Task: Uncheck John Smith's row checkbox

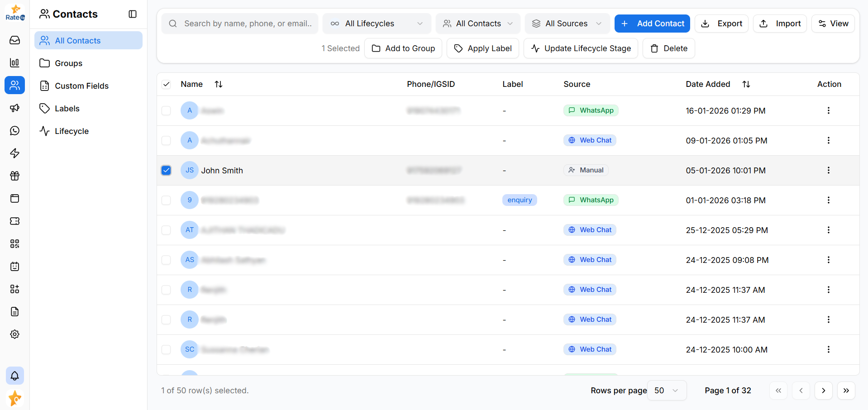Action: [166, 170]
